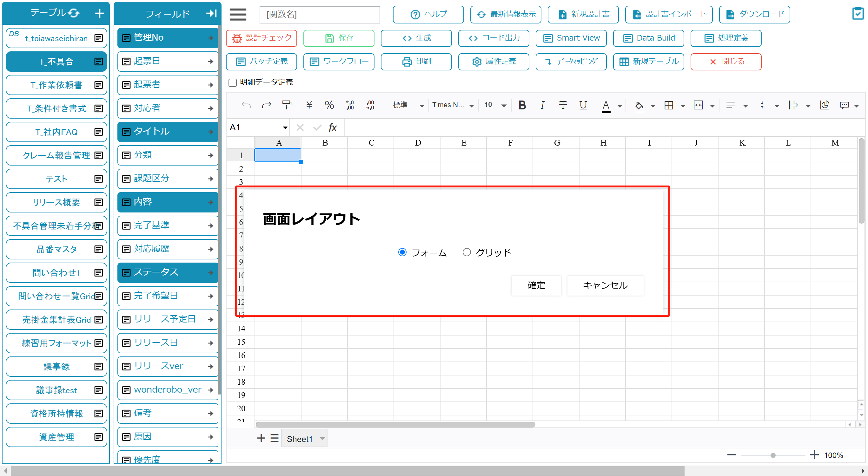
Task: Select クレーム報告管理 table in list
Action: tap(56, 155)
